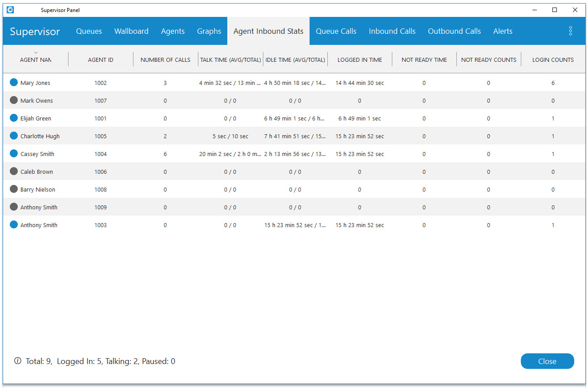Click Caleb Brown's gray status dot
Screen dimensions: 588x388
pos(14,172)
